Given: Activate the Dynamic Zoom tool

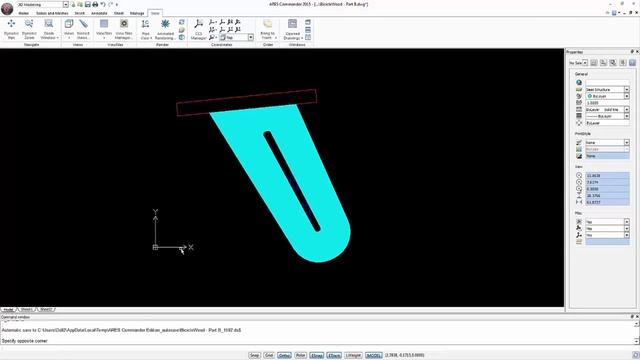Looking at the screenshot, I should point(29,29).
